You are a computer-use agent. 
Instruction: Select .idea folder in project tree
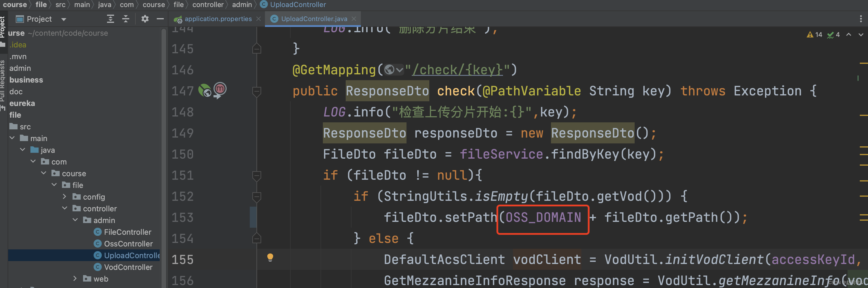point(18,45)
